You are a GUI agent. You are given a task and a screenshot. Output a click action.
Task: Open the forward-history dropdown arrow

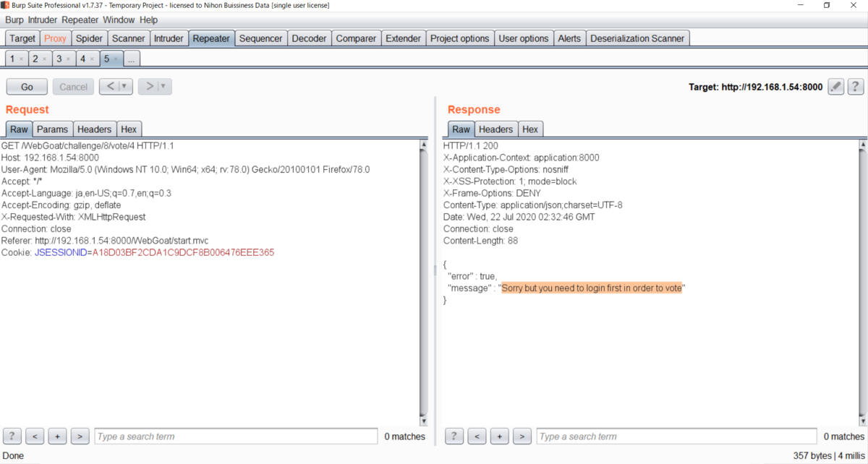point(164,87)
